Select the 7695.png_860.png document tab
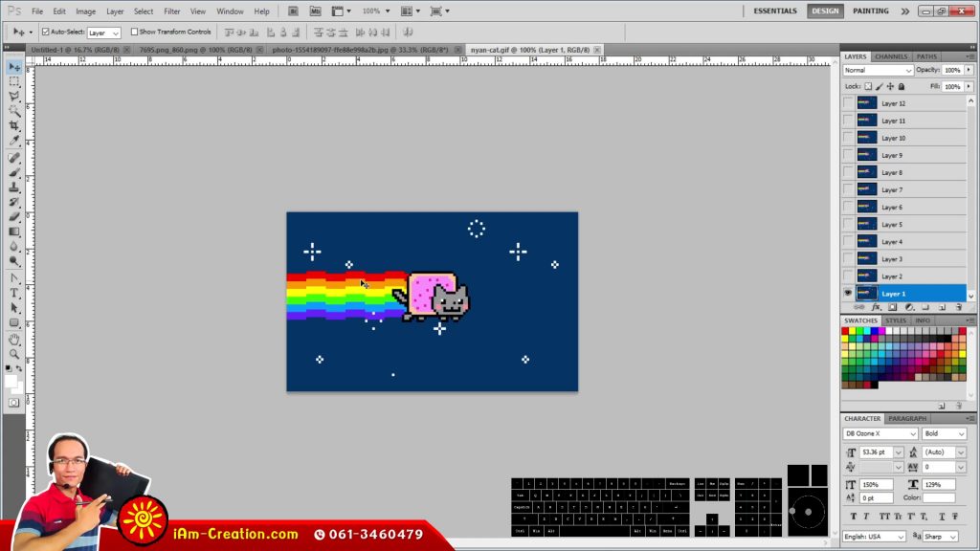Viewport: 980px width, 551px height. tap(195, 50)
